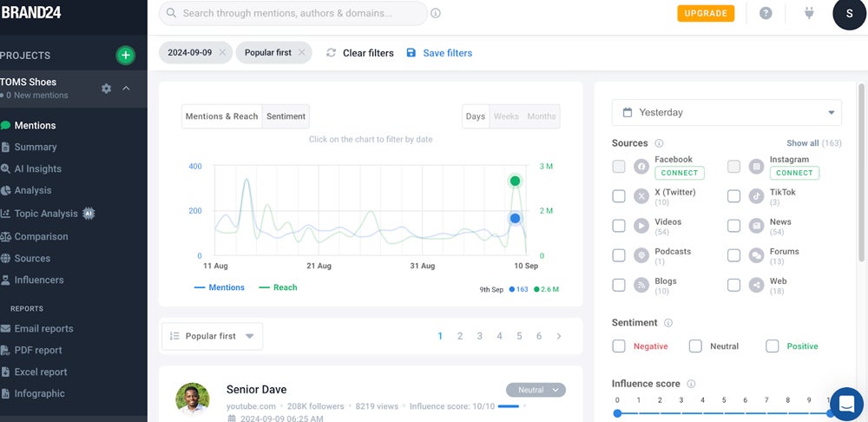The width and height of the screenshot is (868, 422).
Task: Enable the Negative sentiment checkbox
Action: [x=618, y=346]
